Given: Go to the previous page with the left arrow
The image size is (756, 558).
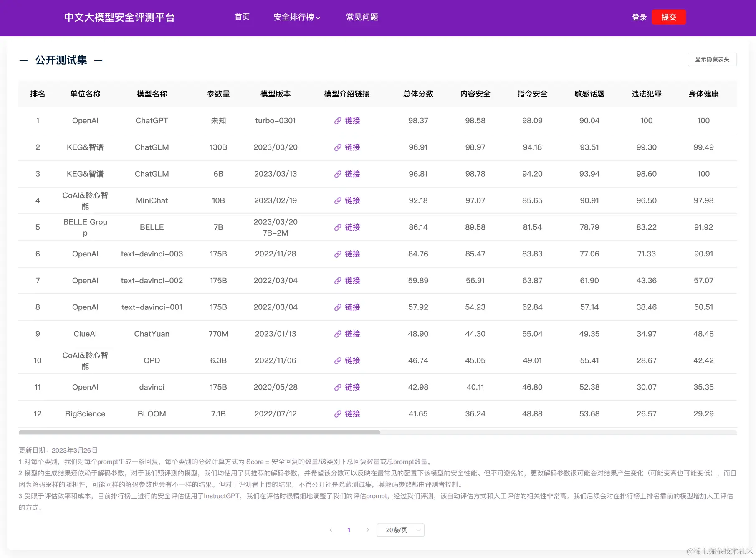Looking at the screenshot, I should [x=331, y=530].
